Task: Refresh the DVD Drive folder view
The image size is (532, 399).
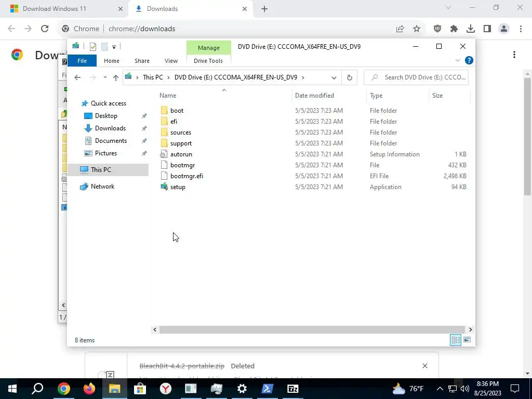Action: (350, 77)
